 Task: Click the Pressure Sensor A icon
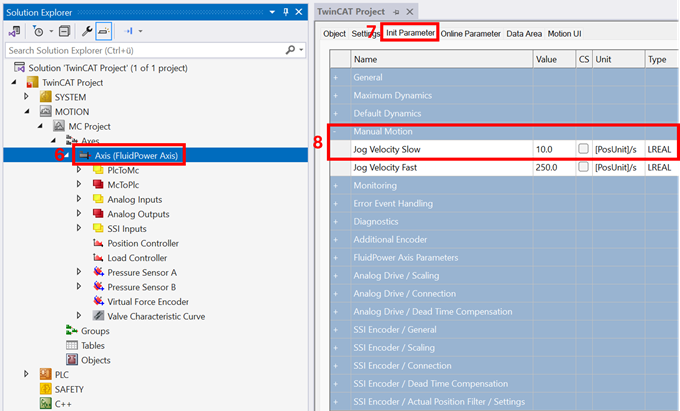coord(98,272)
